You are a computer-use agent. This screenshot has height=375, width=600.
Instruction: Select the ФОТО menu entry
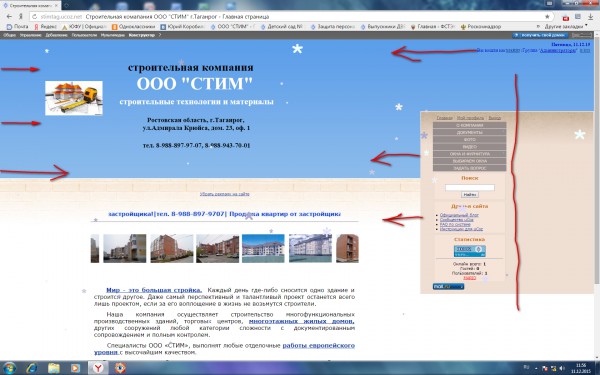click(x=470, y=140)
